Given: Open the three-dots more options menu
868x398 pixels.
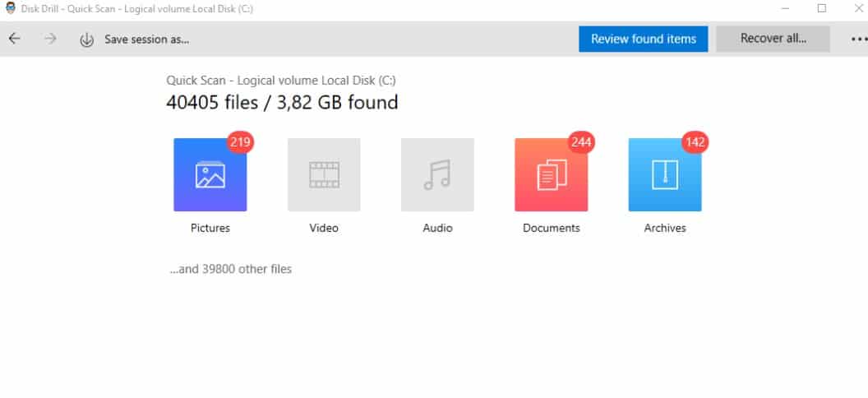Looking at the screenshot, I should [859, 39].
